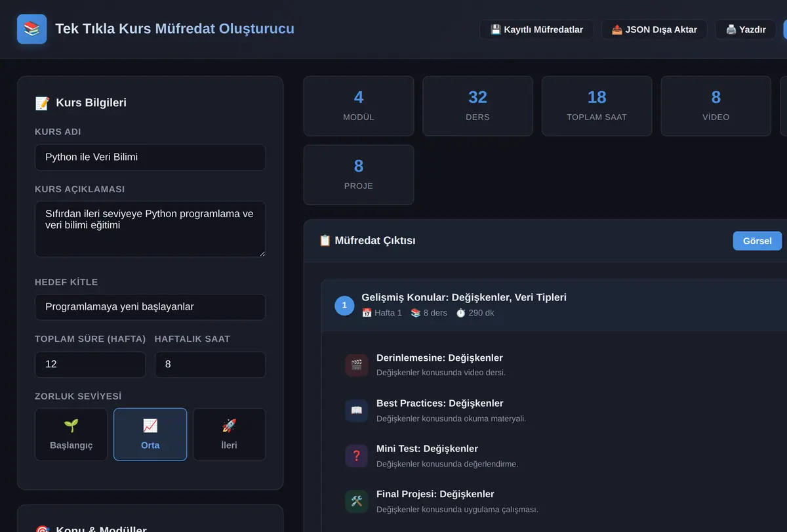
Task: Click the Modül count stat card
Action: tap(359, 106)
